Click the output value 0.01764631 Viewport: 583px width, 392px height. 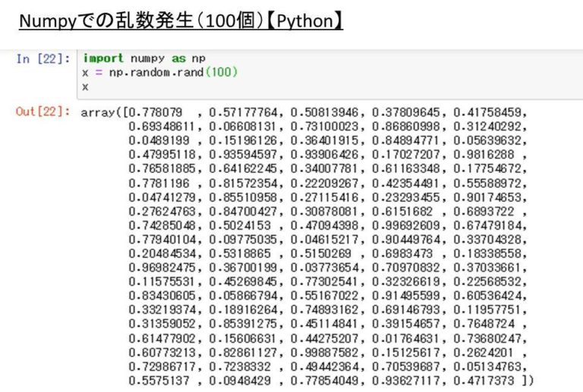click(405, 338)
